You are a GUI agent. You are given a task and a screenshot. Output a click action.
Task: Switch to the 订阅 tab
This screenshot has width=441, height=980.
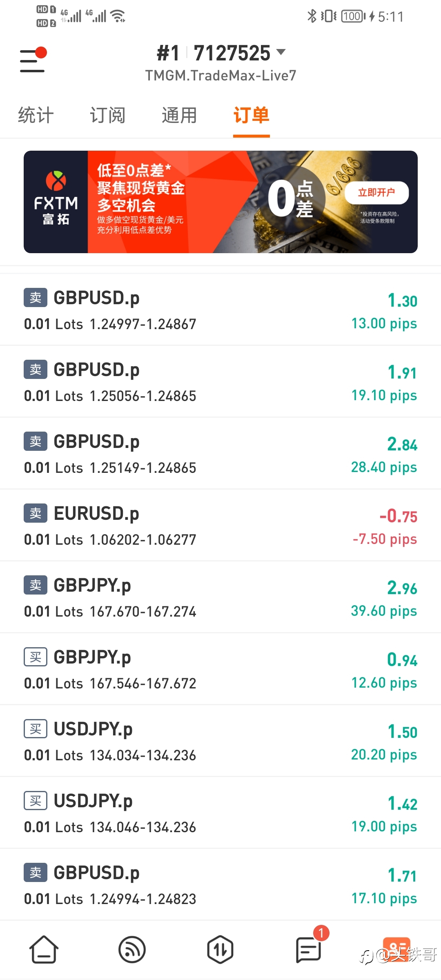coord(107,115)
